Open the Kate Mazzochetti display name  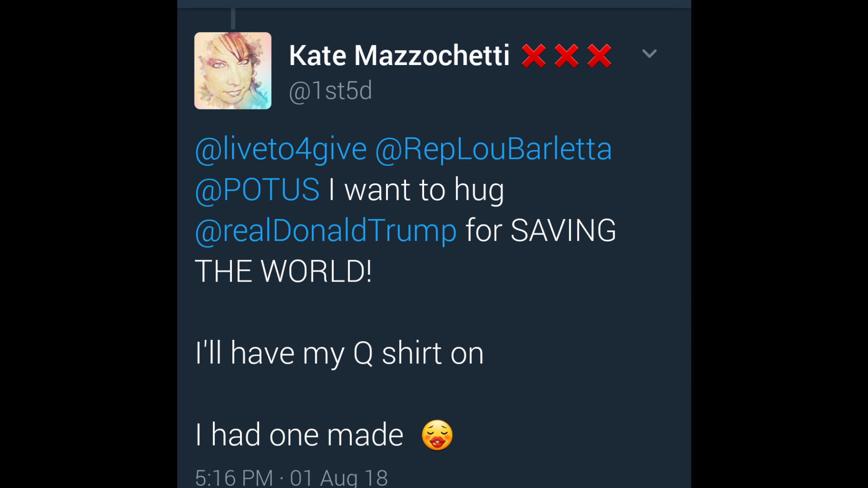tap(399, 56)
